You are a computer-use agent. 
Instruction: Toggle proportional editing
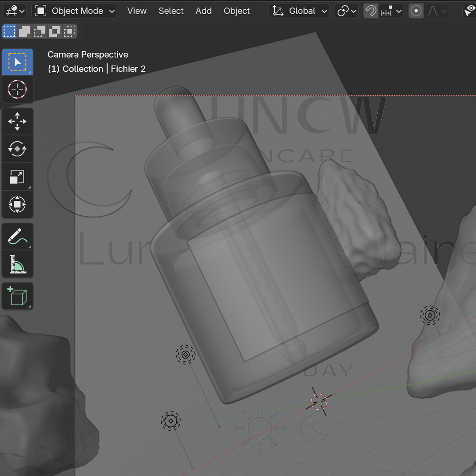pos(416,11)
